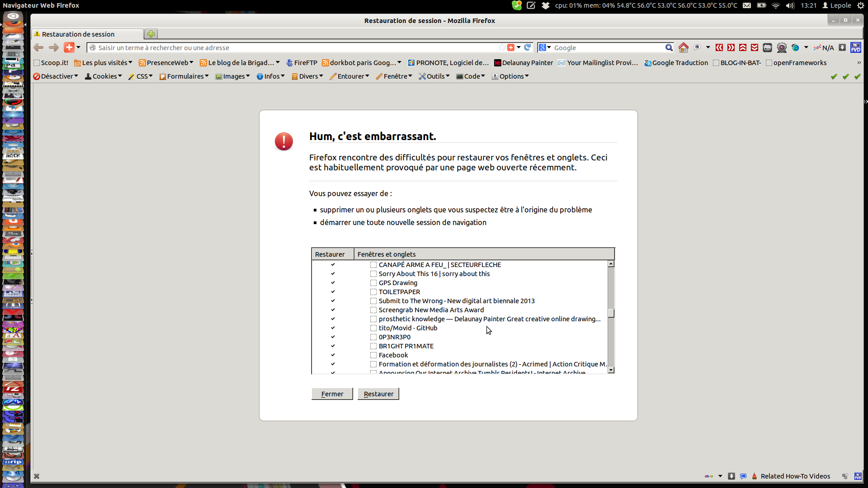
Task: Open the mail indicator in top panel
Action: pyautogui.click(x=747, y=5)
